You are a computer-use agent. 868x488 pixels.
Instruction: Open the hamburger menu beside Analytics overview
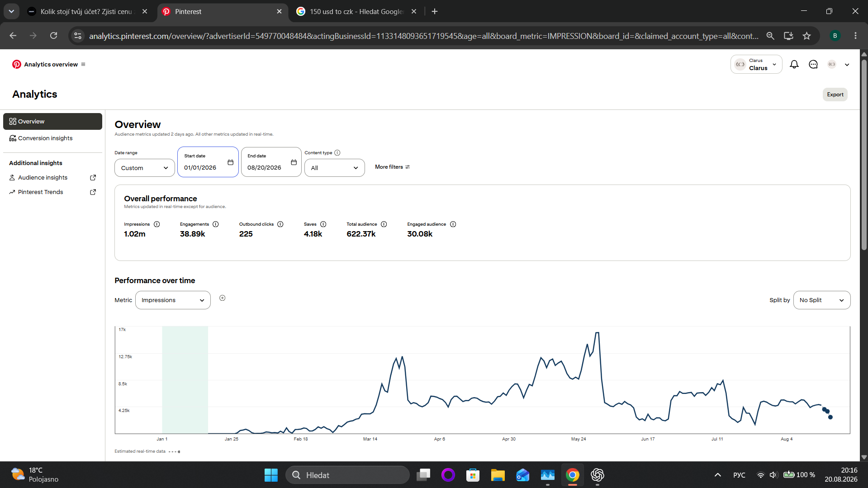click(x=83, y=64)
